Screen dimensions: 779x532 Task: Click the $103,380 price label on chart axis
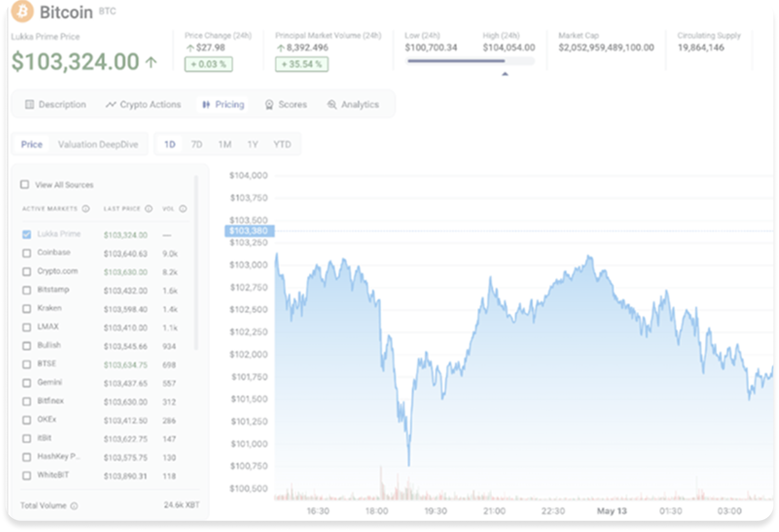tap(250, 231)
